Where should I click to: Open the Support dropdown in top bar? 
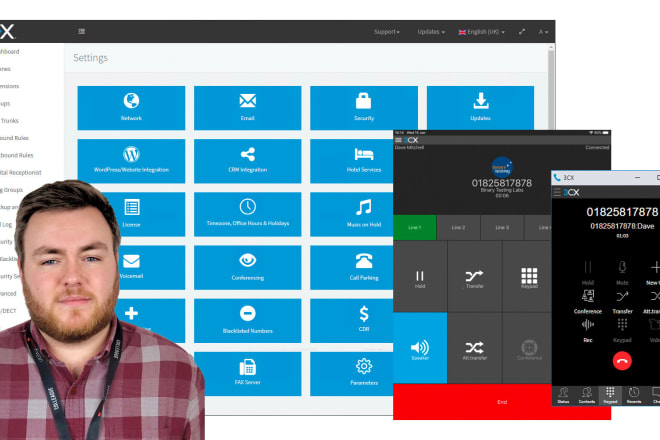[387, 32]
